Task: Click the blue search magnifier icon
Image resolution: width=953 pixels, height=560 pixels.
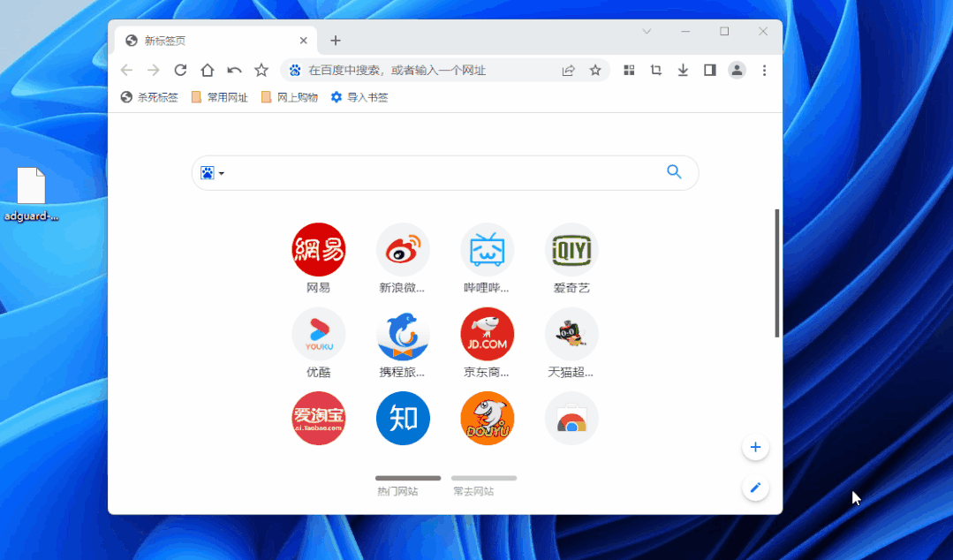Action: [674, 172]
